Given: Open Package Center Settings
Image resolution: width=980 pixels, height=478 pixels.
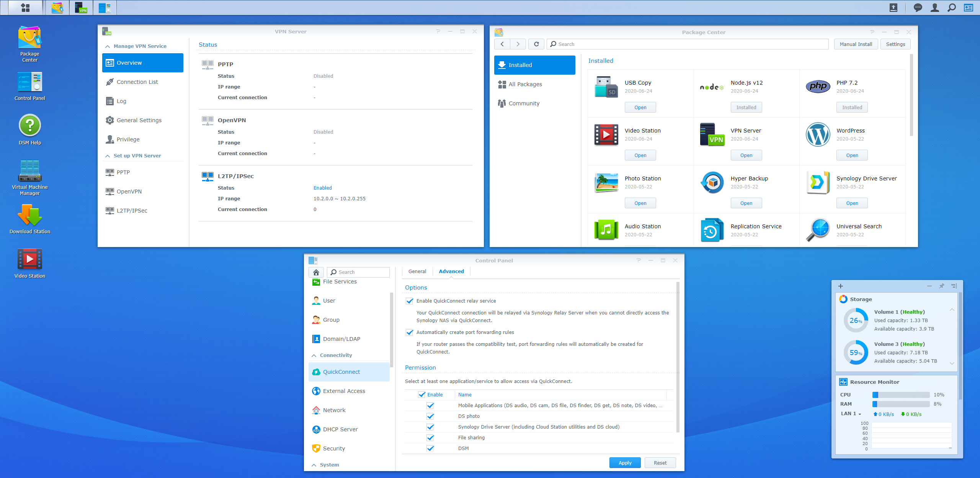Looking at the screenshot, I should 896,44.
